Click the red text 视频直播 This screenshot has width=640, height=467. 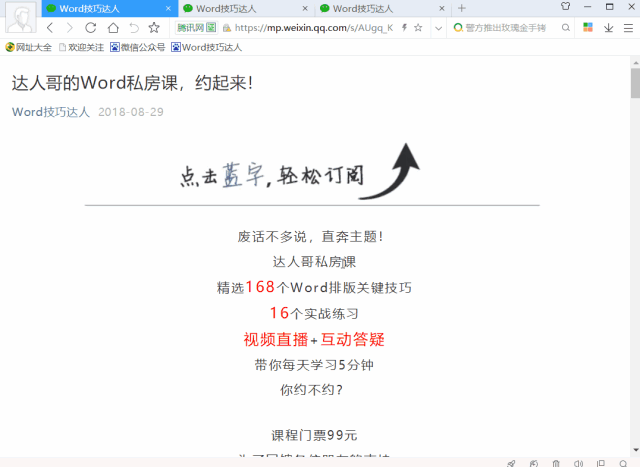(276, 340)
